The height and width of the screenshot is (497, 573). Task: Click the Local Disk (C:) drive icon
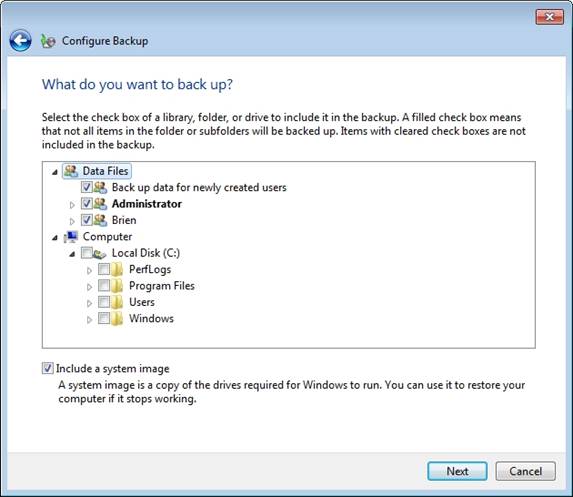pyautogui.click(x=99, y=253)
